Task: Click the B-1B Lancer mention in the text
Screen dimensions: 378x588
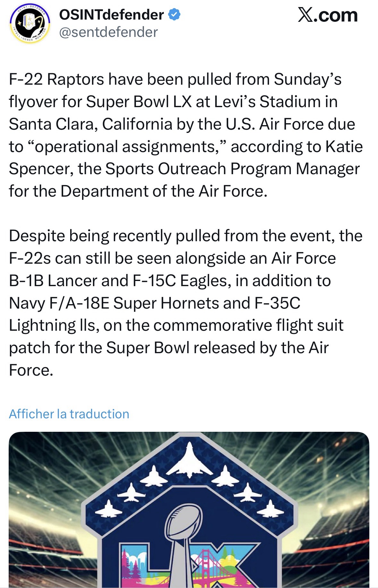Action: coord(53,281)
